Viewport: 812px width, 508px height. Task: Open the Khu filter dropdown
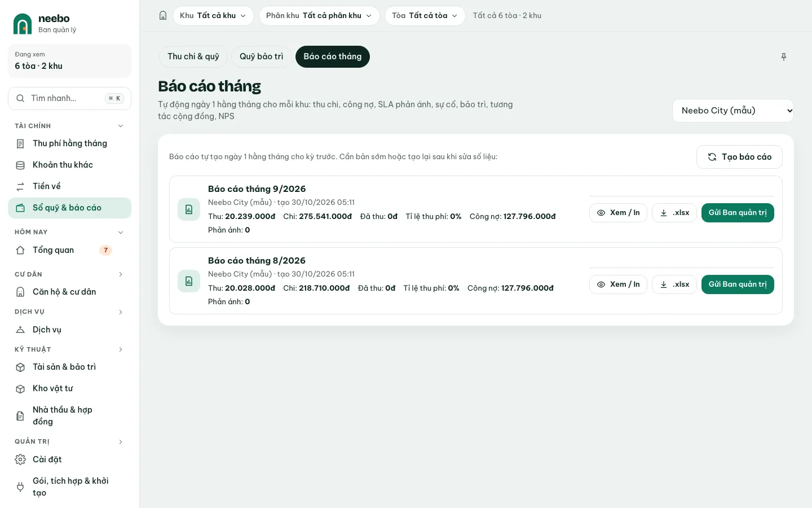pos(213,16)
